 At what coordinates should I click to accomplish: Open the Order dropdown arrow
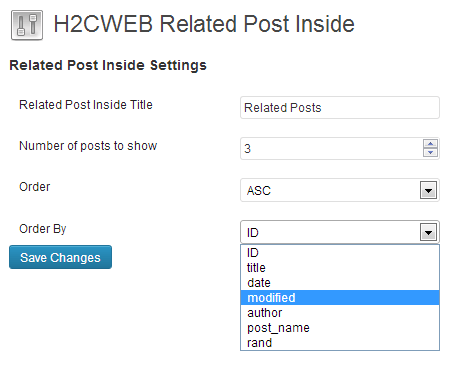point(428,190)
